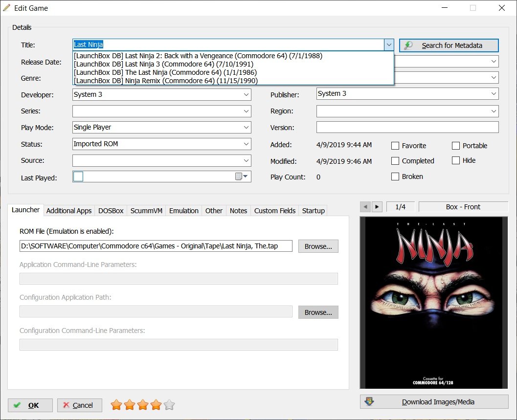Open the DOSBox tab
The image size is (517, 420).
[111, 211]
